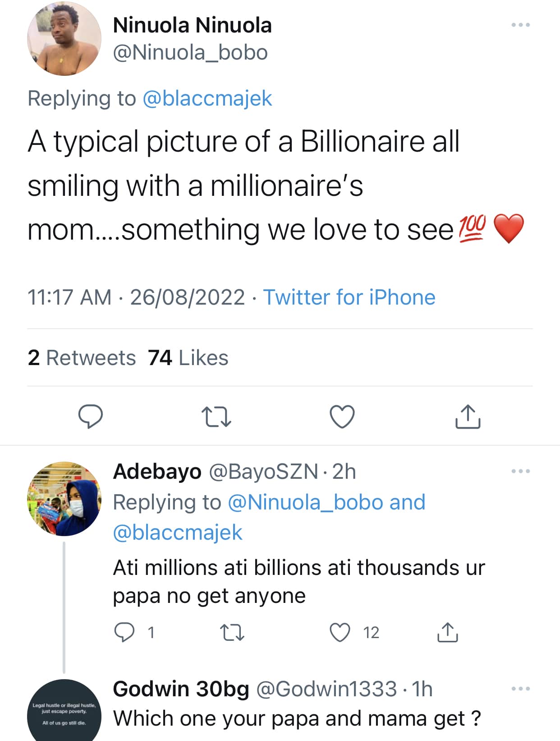View the 2 Retweets list

[82, 358]
